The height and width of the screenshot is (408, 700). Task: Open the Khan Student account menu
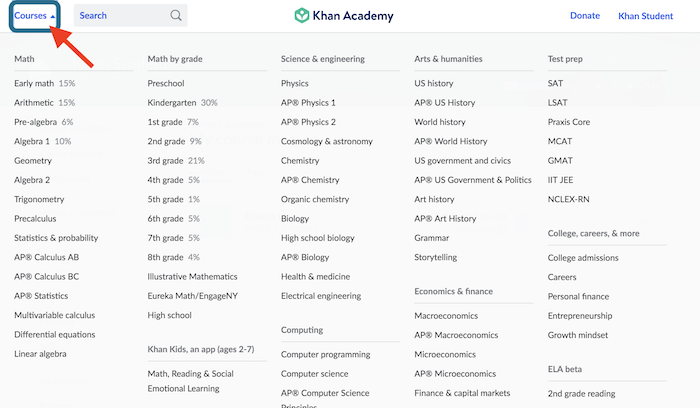tap(646, 16)
